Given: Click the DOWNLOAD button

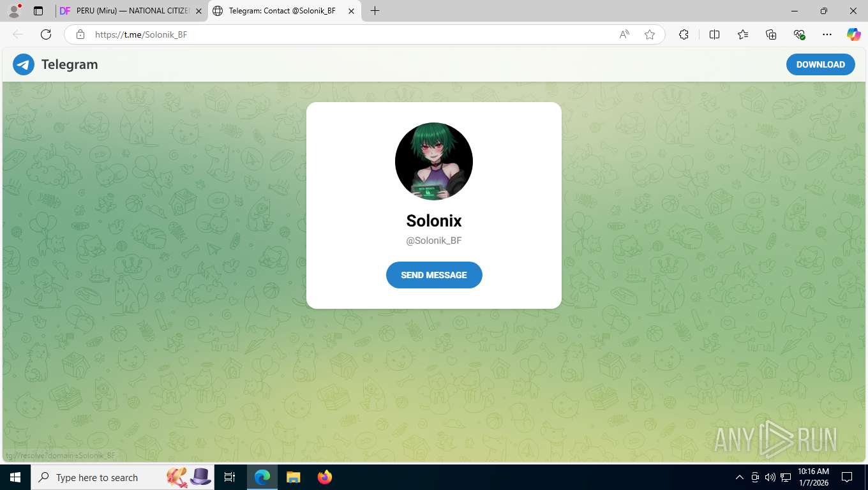Looking at the screenshot, I should (820, 64).
